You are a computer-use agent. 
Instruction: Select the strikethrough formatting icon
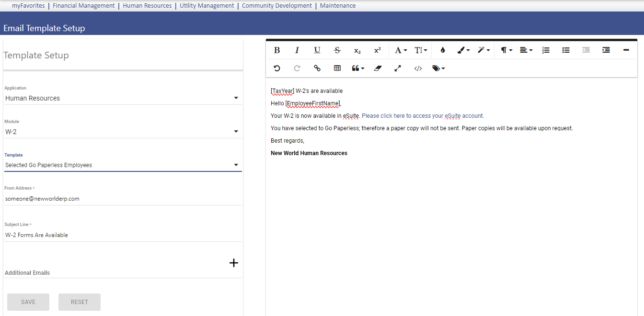(337, 50)
